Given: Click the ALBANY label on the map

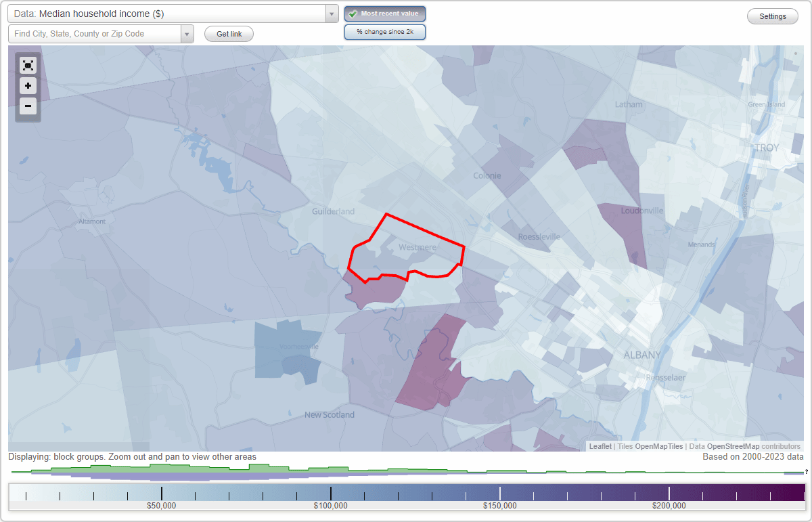Looking at the screenshot, I should [x=642, y=355].
